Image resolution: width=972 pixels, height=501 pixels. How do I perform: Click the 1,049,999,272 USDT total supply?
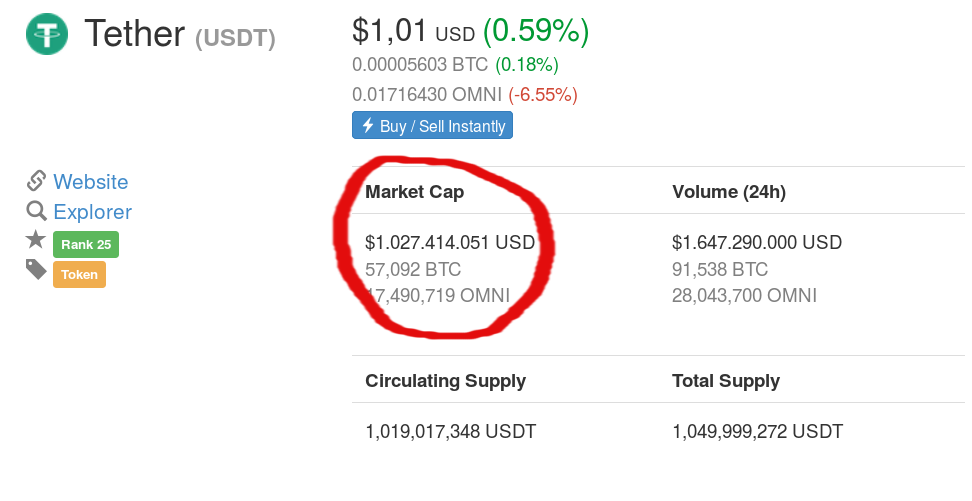tap(758, 431)
